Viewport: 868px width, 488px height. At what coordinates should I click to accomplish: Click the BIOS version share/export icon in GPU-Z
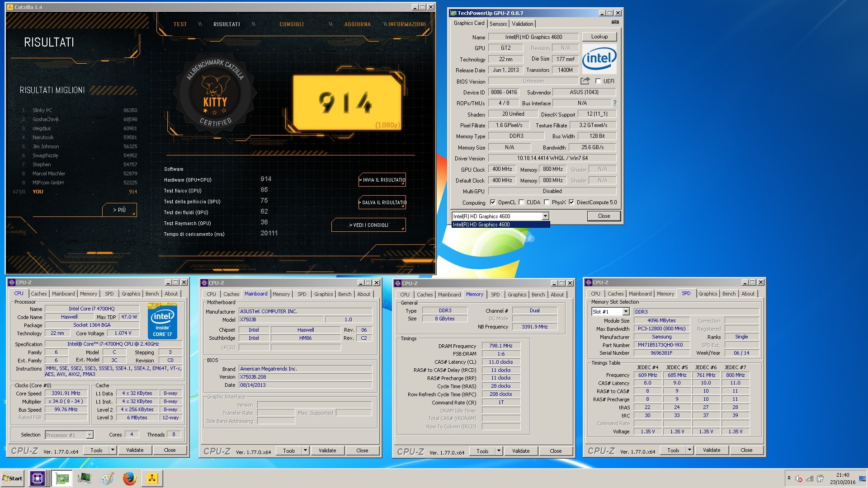click(585, 81)
